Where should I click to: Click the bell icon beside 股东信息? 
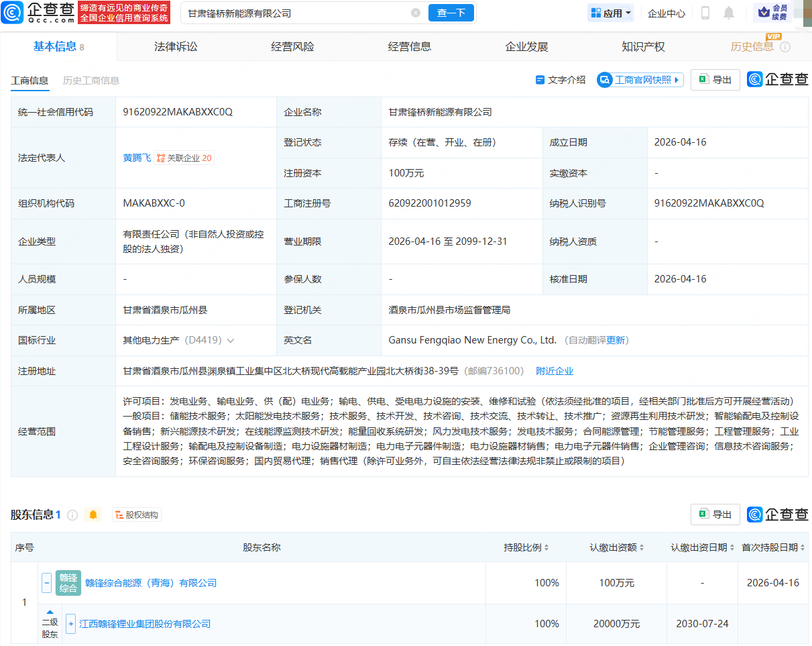93,515
